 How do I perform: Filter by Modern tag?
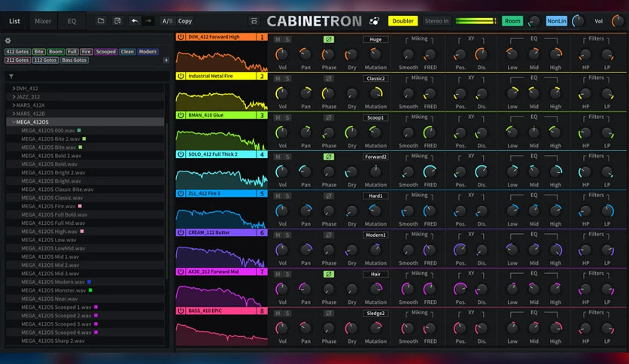(147, 52)
